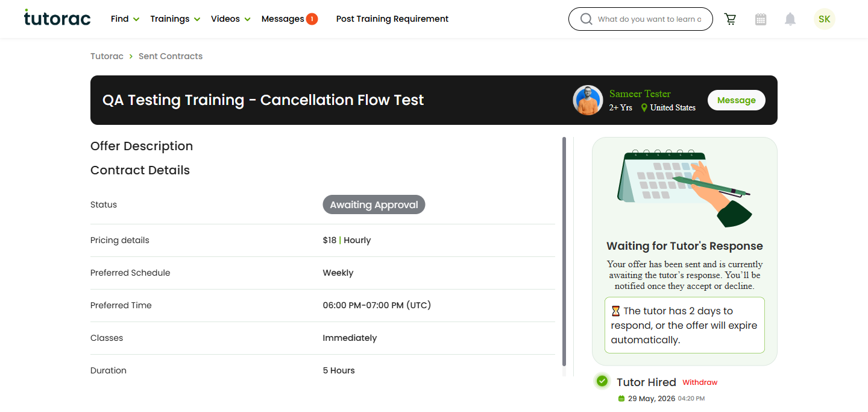The image size is (868, 412).
Task: Open the calendar icon in header
Action: click(761, 19)
